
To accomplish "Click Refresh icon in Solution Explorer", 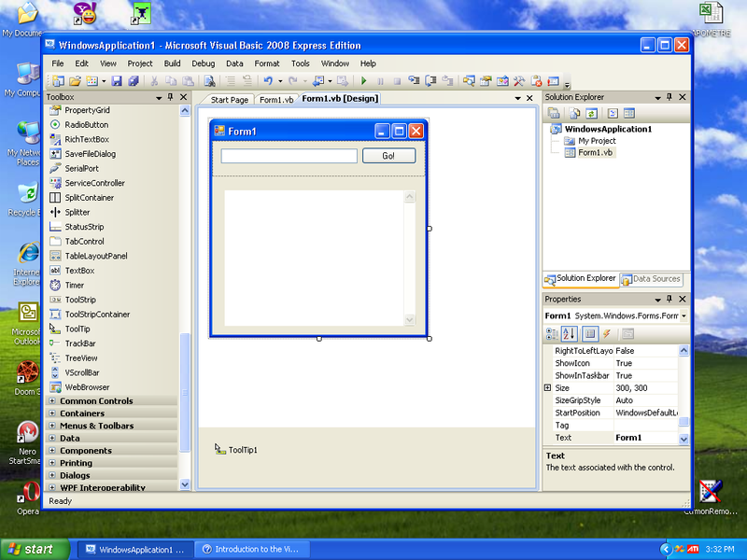I will (x=591, y=113).
